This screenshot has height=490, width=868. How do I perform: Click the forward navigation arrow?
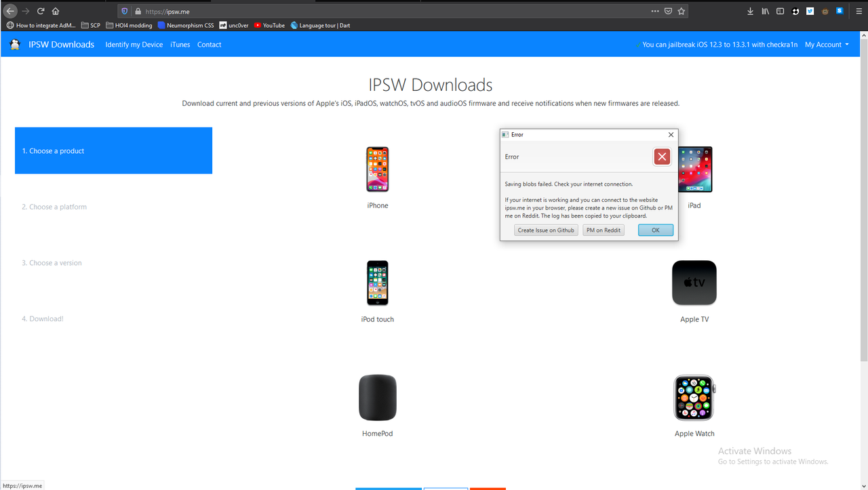[26, 11]
